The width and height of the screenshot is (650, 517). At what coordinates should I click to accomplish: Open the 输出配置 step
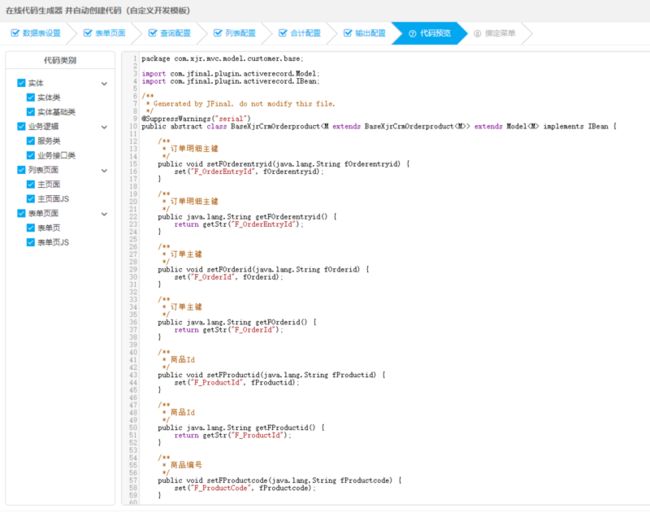coord(365,33)
